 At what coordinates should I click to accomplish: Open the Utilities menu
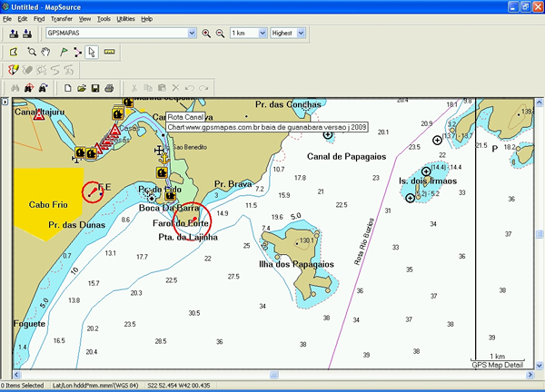point(125,18)
